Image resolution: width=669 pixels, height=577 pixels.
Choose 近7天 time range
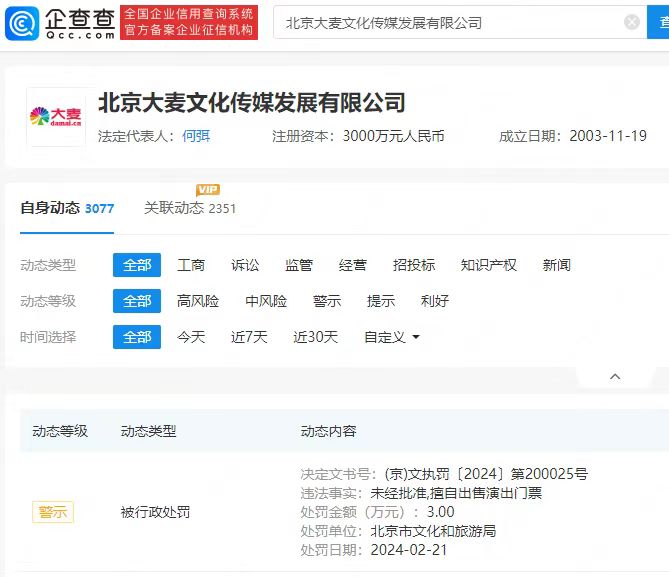tap(249, 337)
